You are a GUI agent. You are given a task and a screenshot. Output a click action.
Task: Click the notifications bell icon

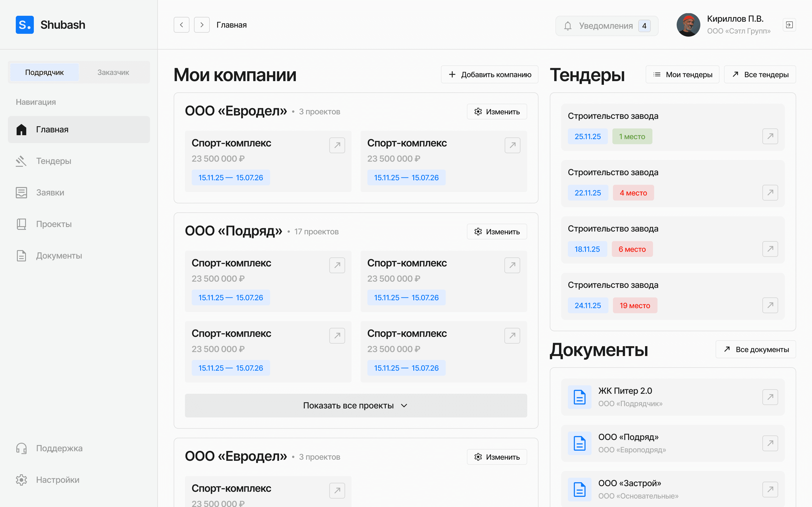point(568,25)
